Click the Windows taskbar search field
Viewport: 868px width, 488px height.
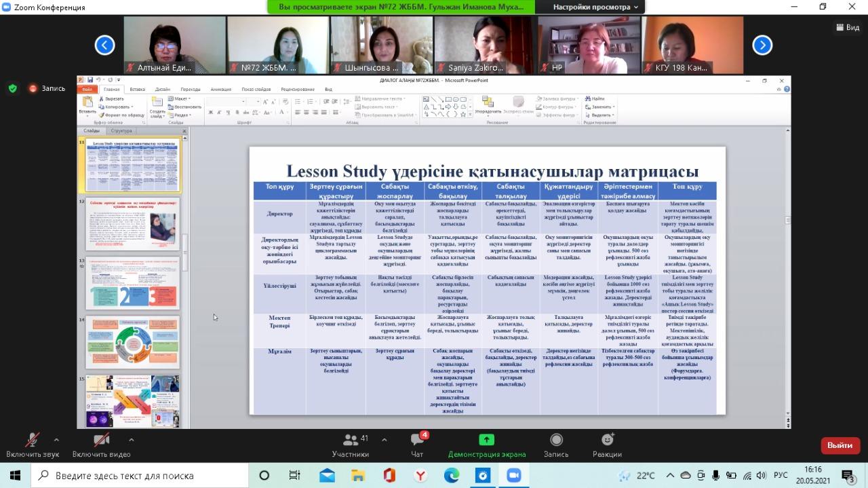click(136, 476)
